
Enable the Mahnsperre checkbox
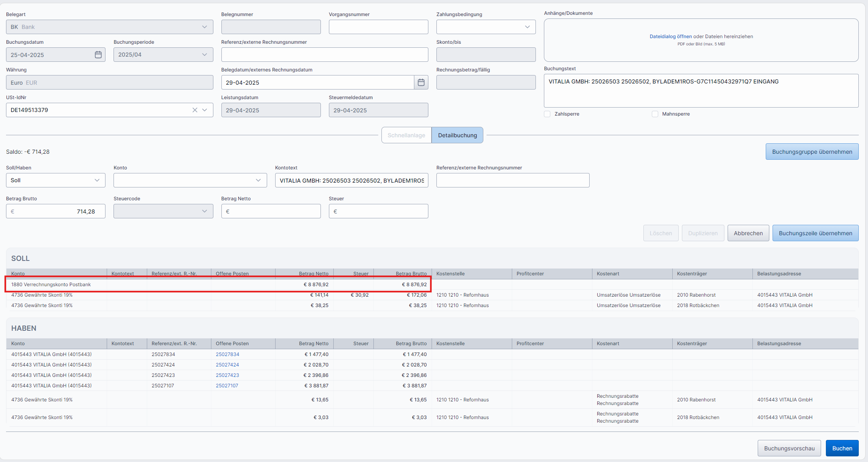click(x=655, y=114)
